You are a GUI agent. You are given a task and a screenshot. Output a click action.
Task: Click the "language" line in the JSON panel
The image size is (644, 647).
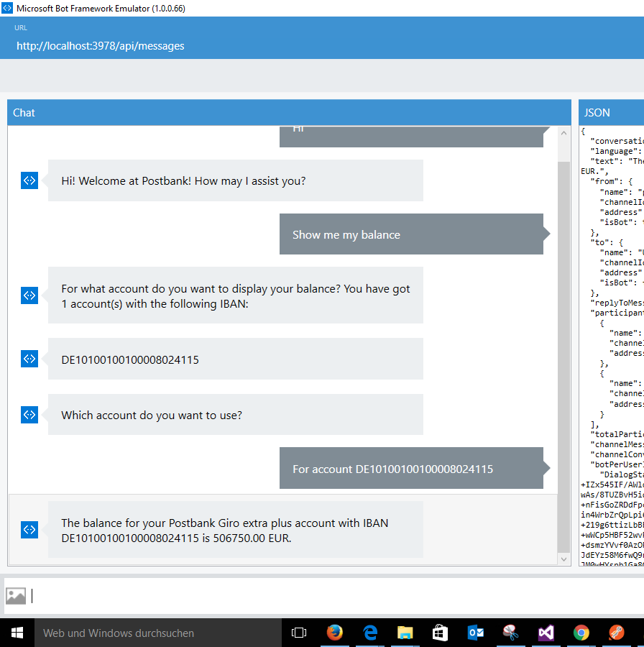pos(617,151)
